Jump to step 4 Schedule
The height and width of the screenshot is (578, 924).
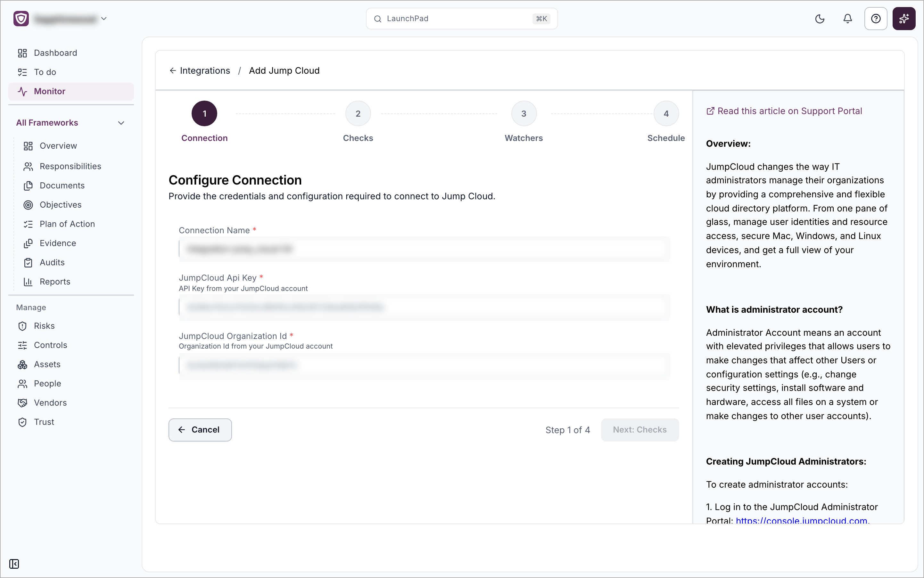coord(666,113)
